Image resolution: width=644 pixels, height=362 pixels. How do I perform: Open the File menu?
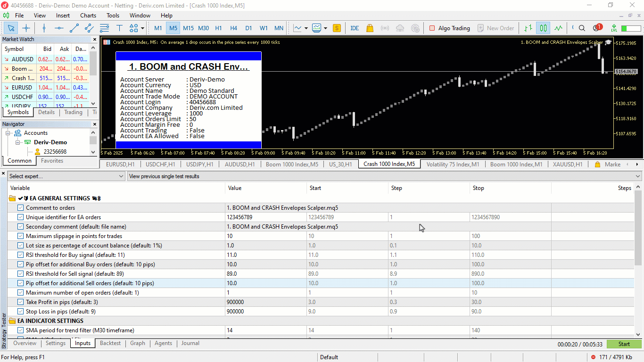coord(19,15)
